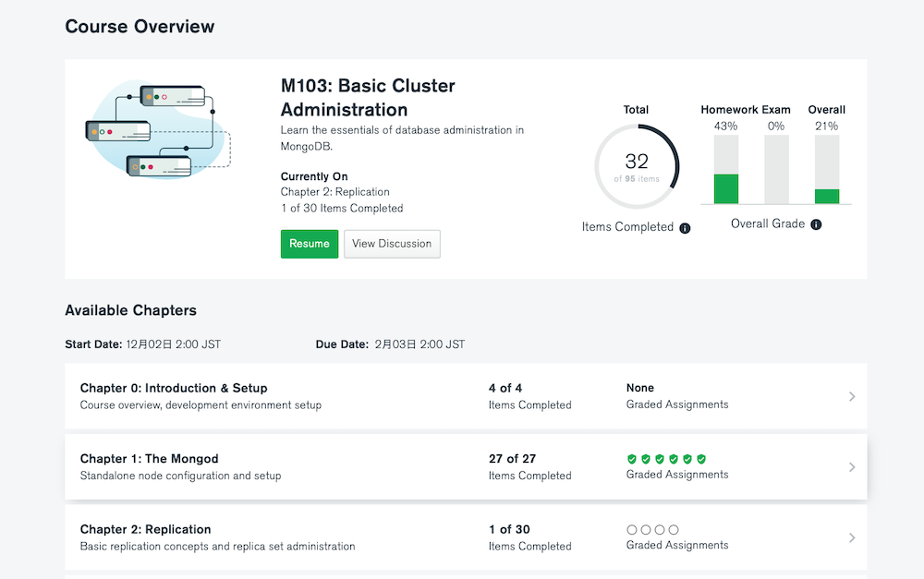Click the Due Date '2月03日 2:00 JST'

419,344
